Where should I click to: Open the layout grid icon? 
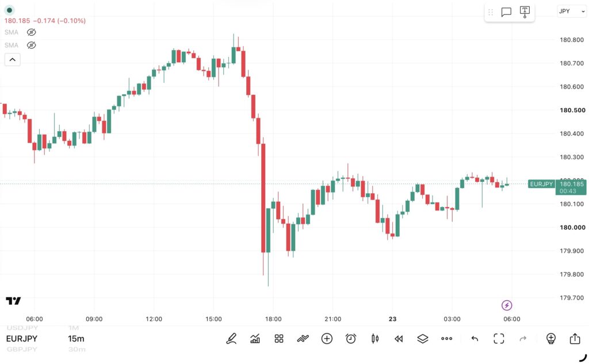click(x=279, y=339)
